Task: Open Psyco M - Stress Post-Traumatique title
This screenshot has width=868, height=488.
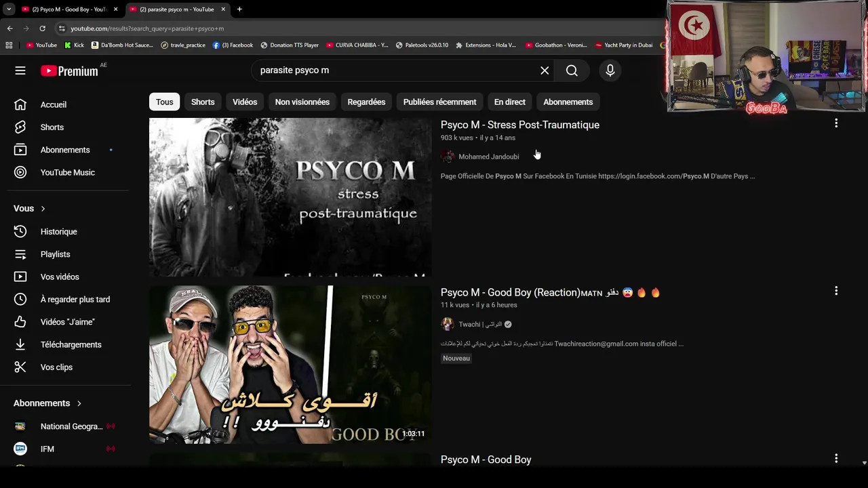Action: (x=520, y=125)
